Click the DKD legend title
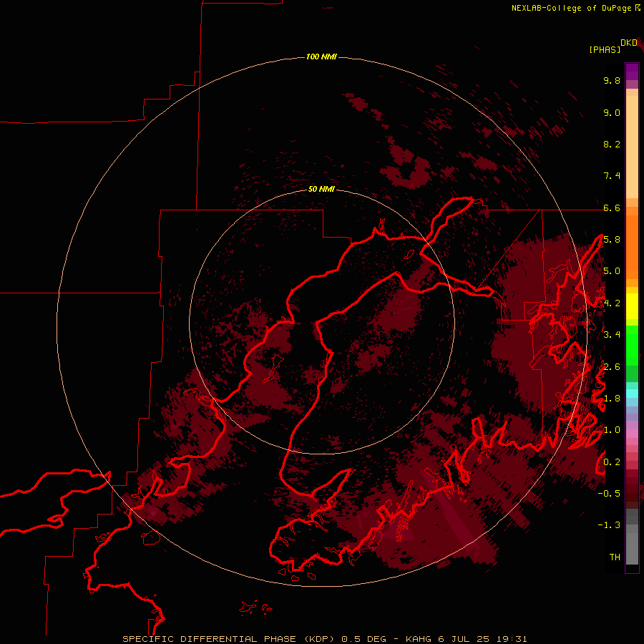This screenshot has height=644, width=644. coord(629,43)
